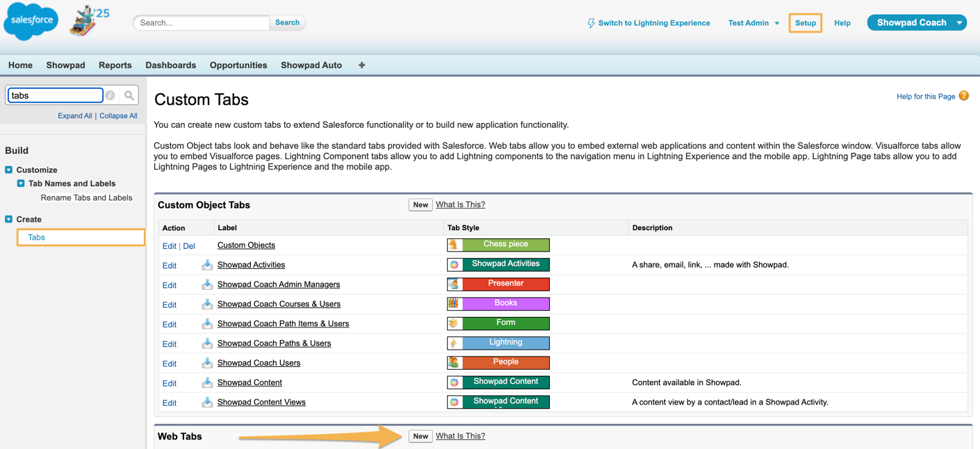
Task: Open the plus All Tabs icon
Action: click(361, 65)
